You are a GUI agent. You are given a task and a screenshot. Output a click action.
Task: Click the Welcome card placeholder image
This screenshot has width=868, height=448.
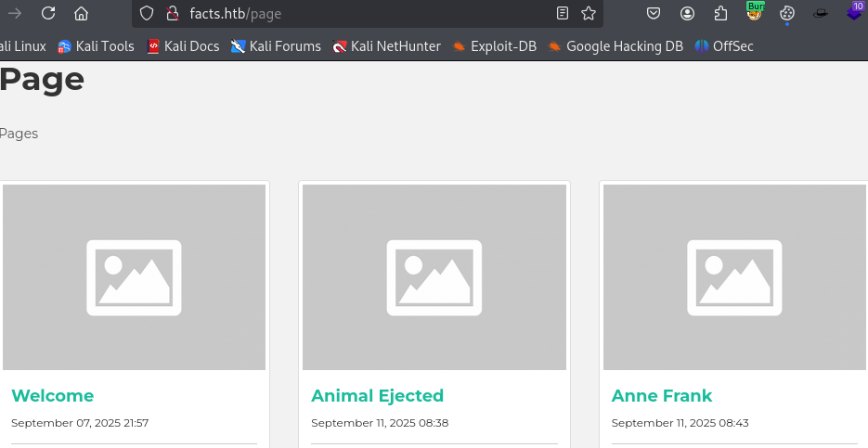pyautogui.click(x=134, y=277)
